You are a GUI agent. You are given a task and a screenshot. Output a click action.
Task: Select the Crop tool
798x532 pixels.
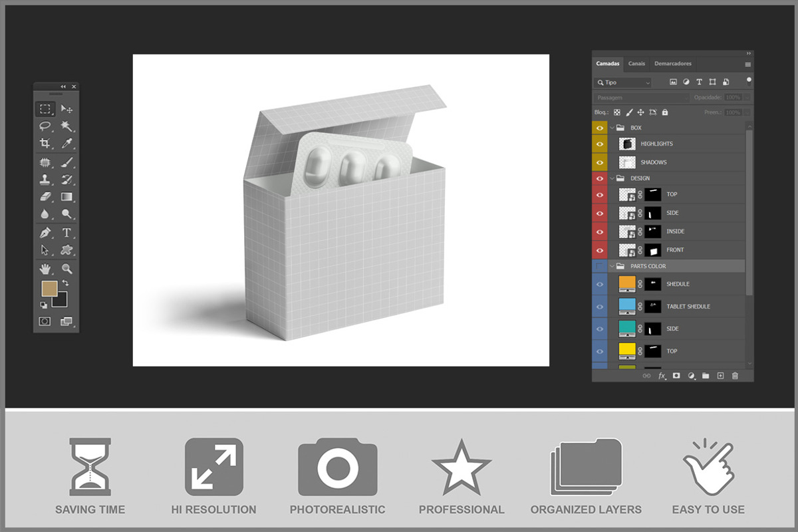(x=45, y=143)
